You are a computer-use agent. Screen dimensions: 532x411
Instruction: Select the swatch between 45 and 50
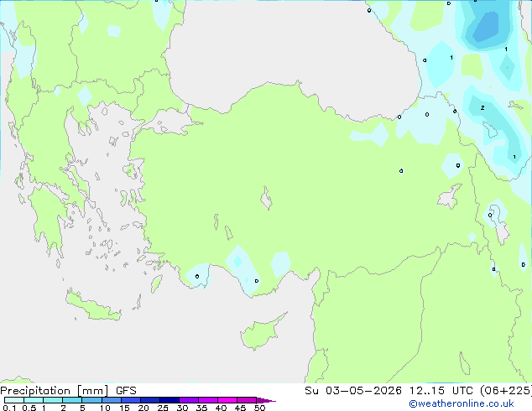coord(247,400)
